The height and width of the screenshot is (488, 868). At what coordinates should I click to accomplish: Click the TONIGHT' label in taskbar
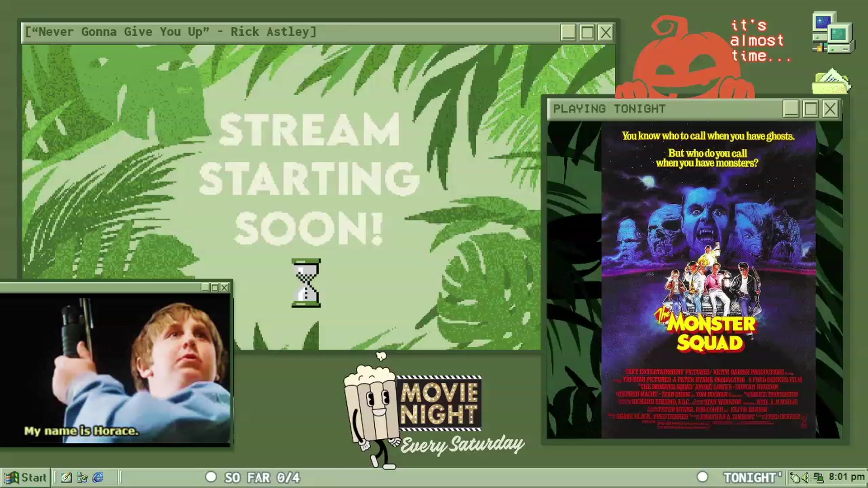753,478
